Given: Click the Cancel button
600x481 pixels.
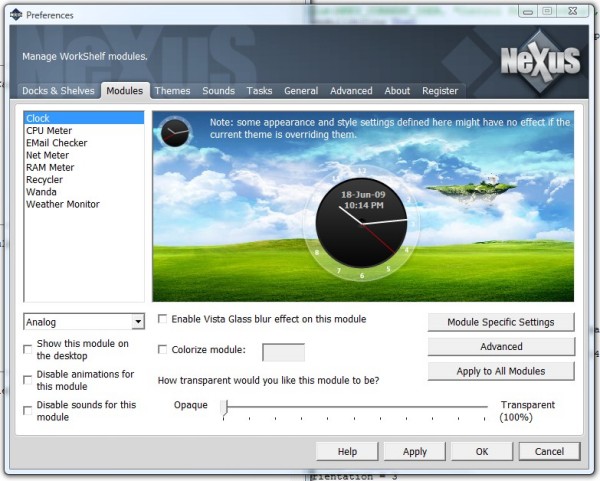Looking at the screenshot, I should click(x=549, y=452).
